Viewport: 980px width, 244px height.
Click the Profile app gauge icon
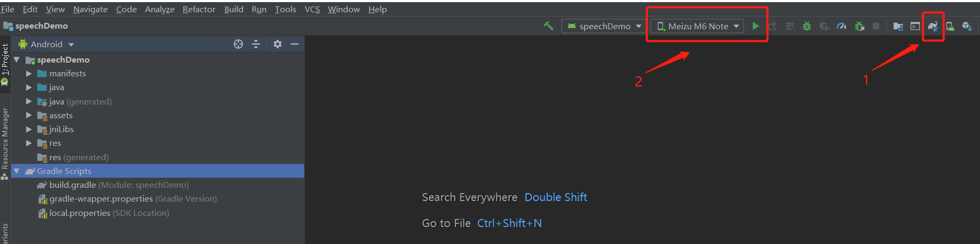841,26
